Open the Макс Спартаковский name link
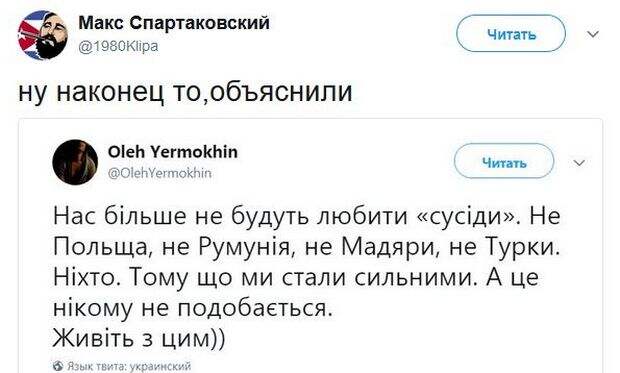 click(174, 23)
